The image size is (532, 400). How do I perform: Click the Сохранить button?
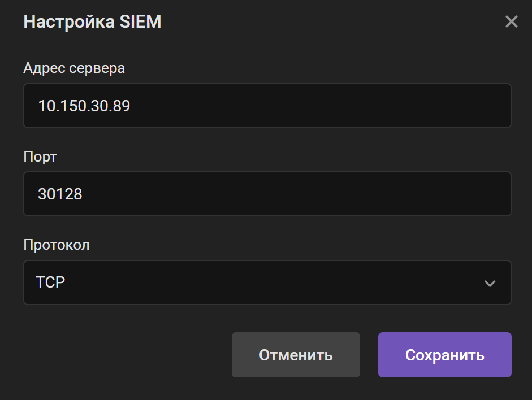tap(444, 355)
